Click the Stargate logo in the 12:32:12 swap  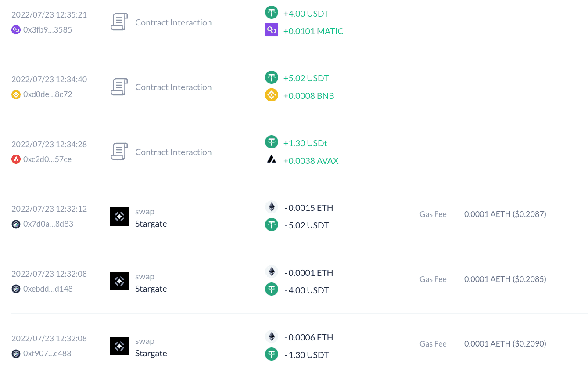119,217
